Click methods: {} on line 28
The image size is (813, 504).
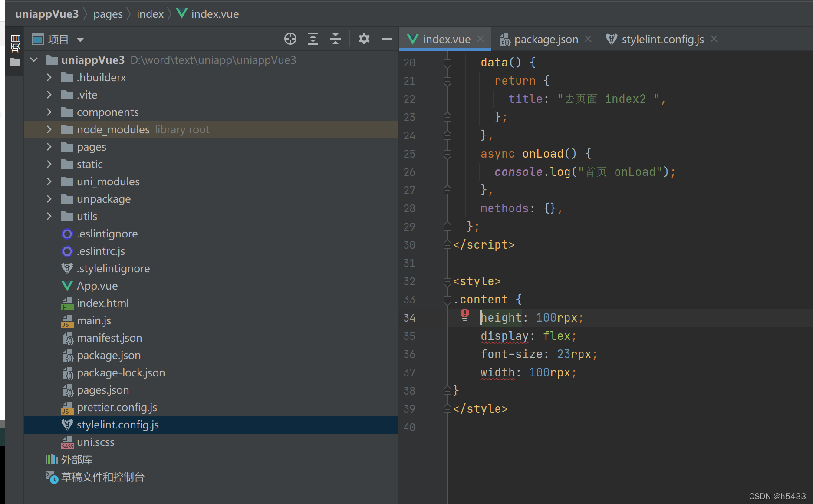click(522, 208)
